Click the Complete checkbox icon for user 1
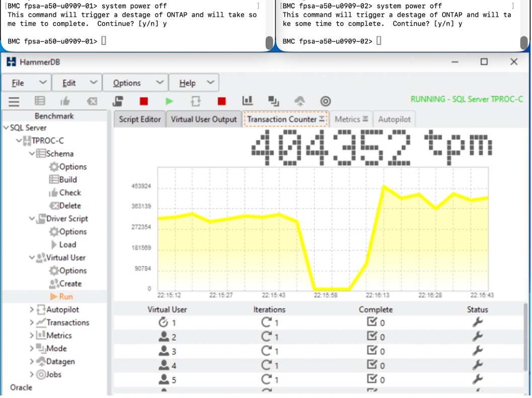532x398 pixels. (x=372, y=322)
